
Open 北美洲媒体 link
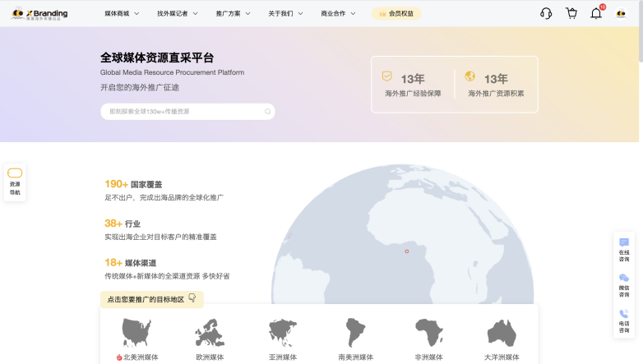141,357
